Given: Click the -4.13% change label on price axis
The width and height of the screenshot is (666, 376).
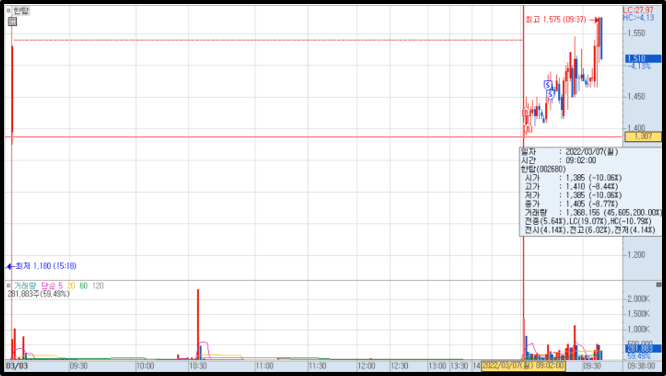Looking at the screenshot, I should (639, 66).
